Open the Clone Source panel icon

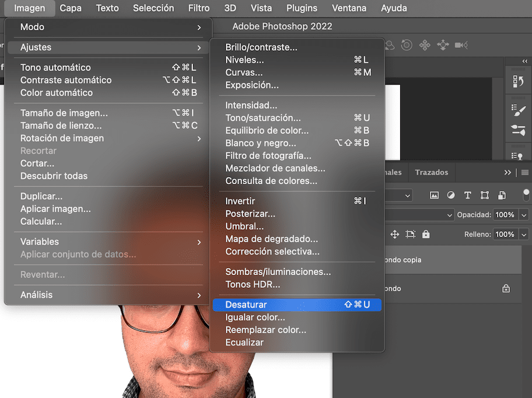click(x=517, y=156)
